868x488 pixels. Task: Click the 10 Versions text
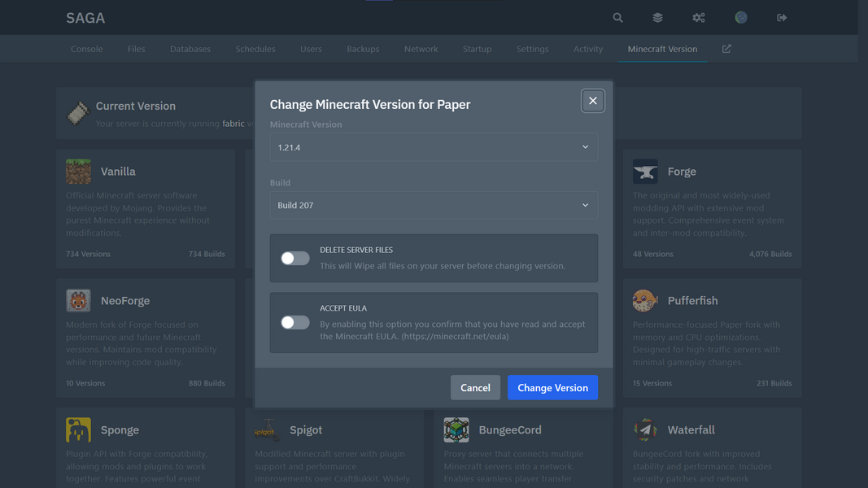[x=85, y=383]
